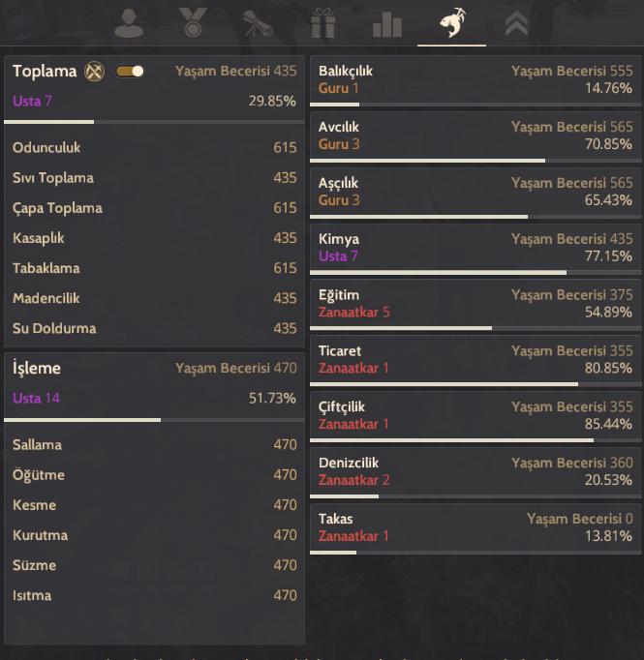Click the Denizcilik progress bar

coord(475,496)
